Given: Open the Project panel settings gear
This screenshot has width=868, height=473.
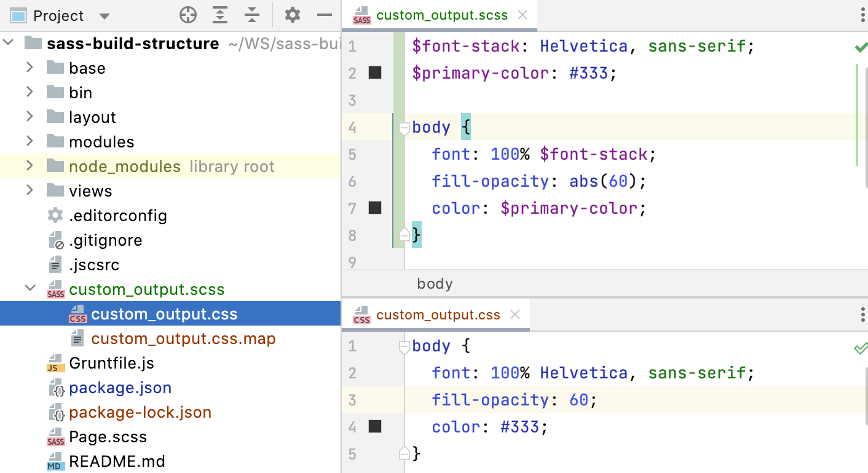Looking at the screenshot, I should click(x=293, y=15).
